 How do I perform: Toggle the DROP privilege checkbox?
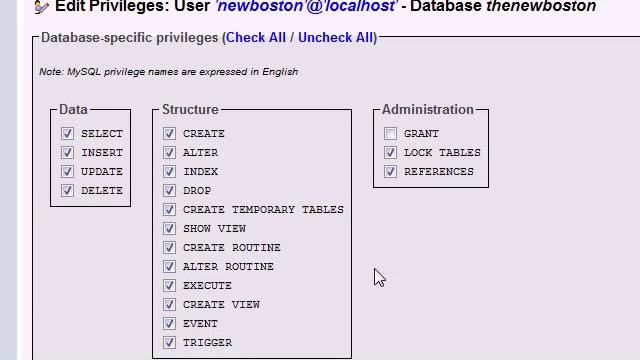click(x=169, y=191)
